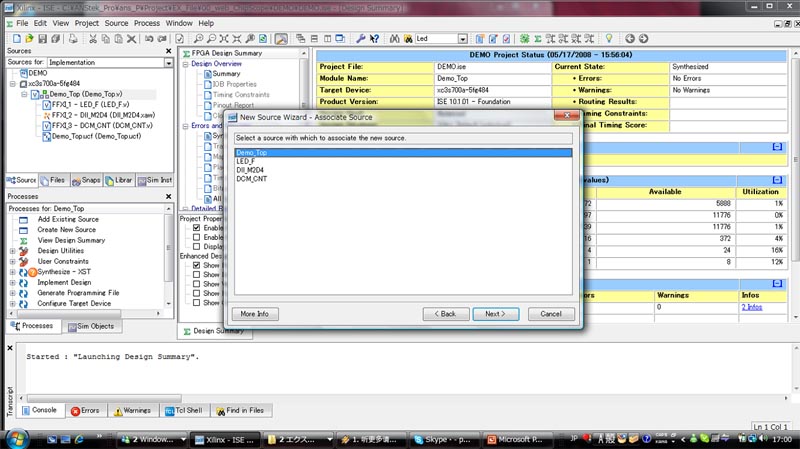This screenshot has height=449, width=800.
Task: Click the Cancel button in the wizard
Action: 551,314
